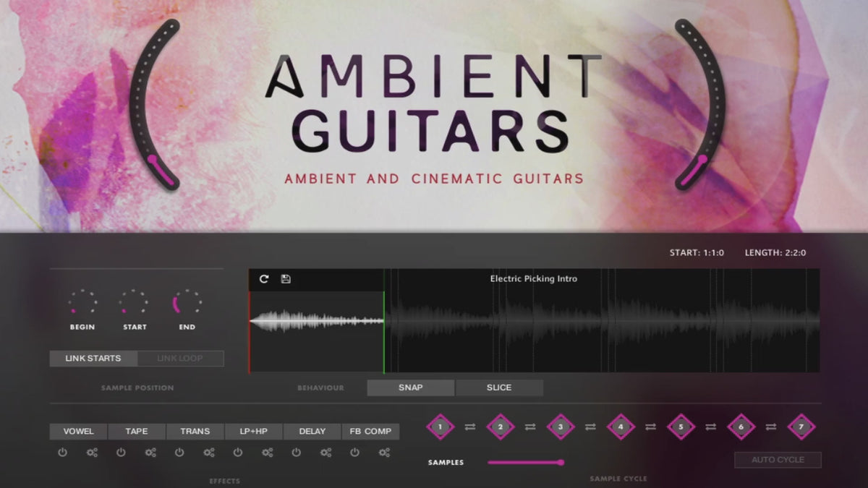Open settings gears for DELAY effect
This screenshot has height=488, width=868.
325,453
